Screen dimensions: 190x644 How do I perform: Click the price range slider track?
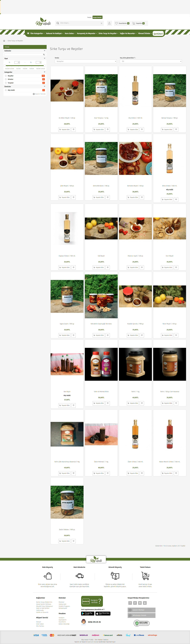coord(25,66)
